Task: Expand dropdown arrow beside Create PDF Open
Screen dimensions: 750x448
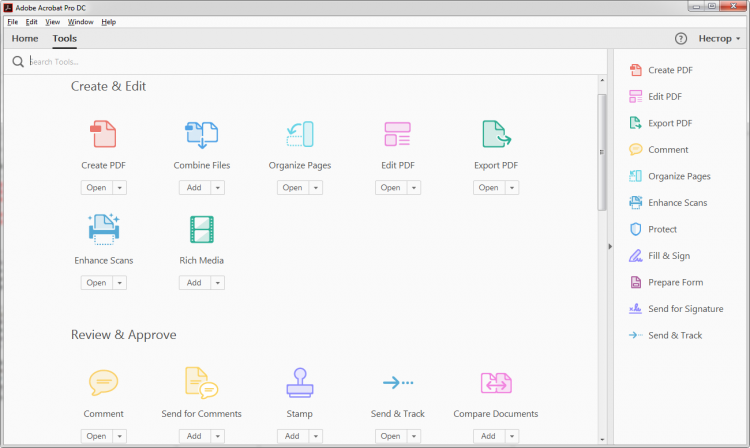Action: pos(120,187)
